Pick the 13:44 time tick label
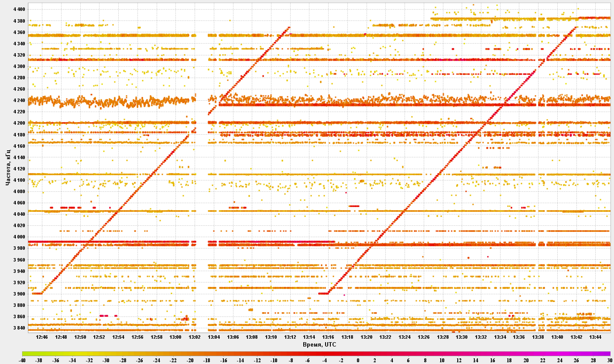 pyautogui.click(x=595, y=337)
